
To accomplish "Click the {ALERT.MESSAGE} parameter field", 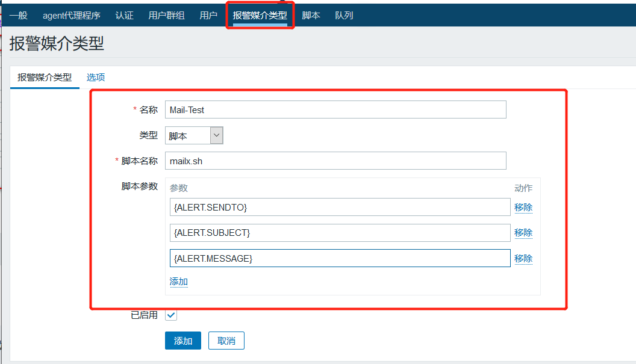I will coord(340,258).
